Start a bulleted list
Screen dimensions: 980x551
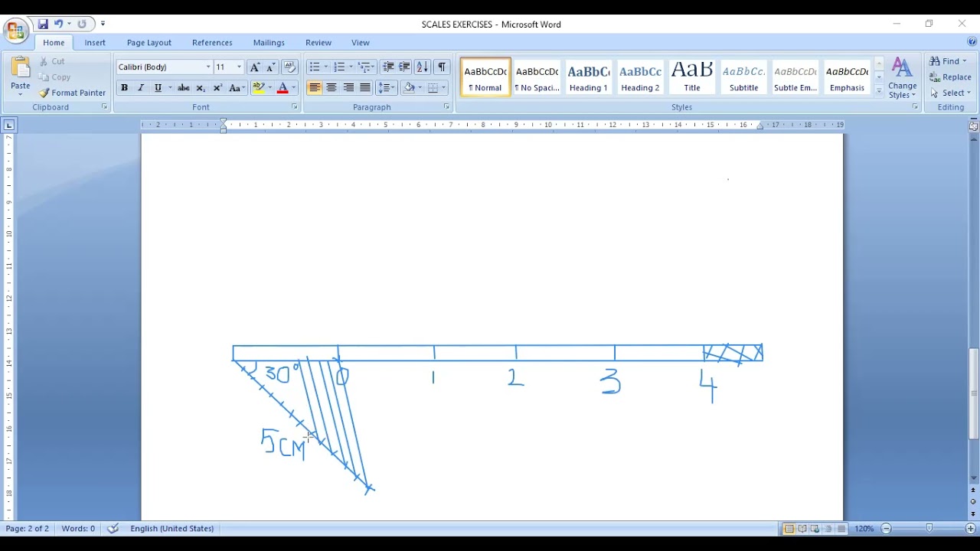(x=315, y=67)
